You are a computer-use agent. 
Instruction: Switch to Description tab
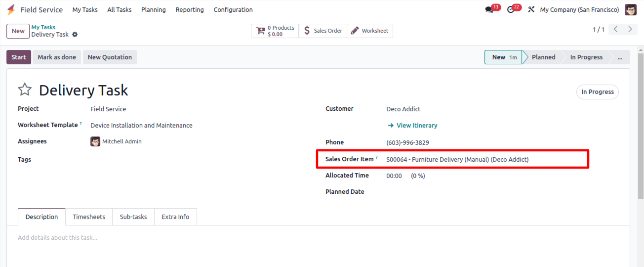(x=41, y=217)
